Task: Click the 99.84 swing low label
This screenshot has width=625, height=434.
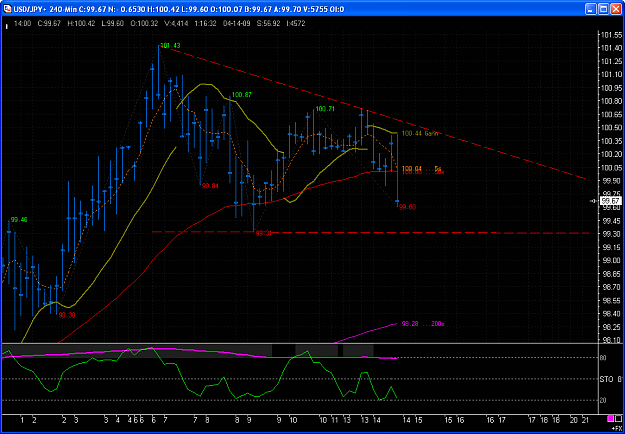Action: [211, 186]
